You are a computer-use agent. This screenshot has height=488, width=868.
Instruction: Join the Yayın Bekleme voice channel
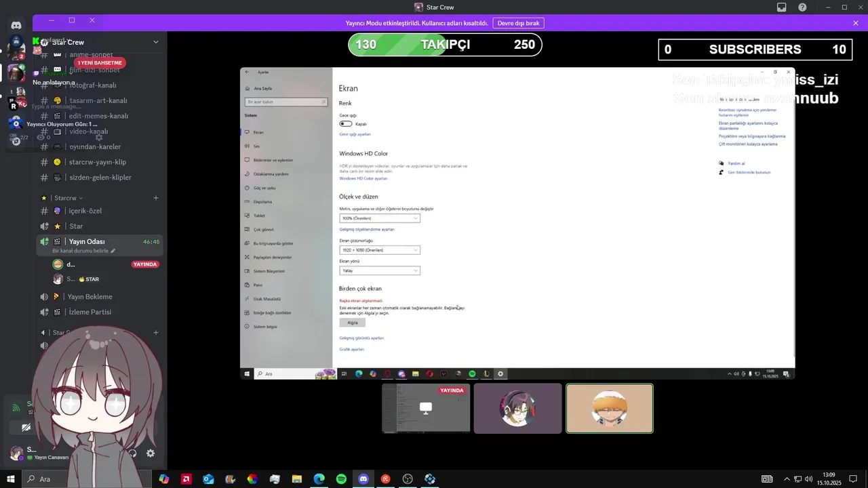(90, 297)
